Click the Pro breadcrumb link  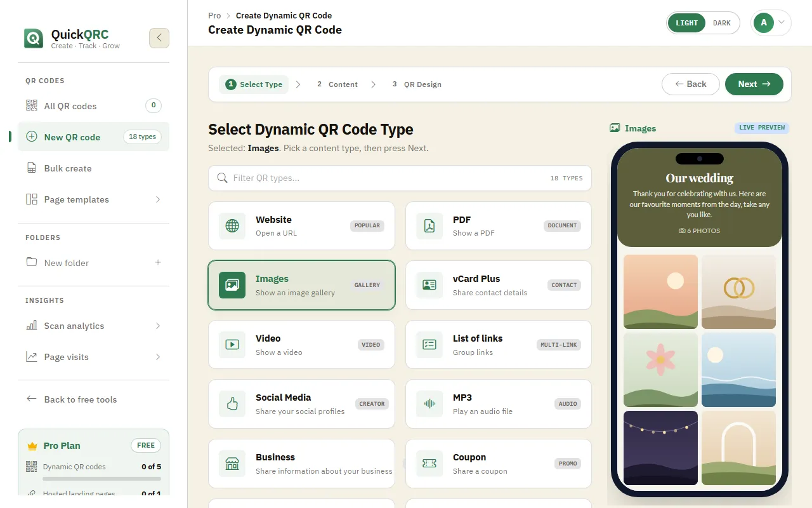pyautogui.click(x=214, y=15)
